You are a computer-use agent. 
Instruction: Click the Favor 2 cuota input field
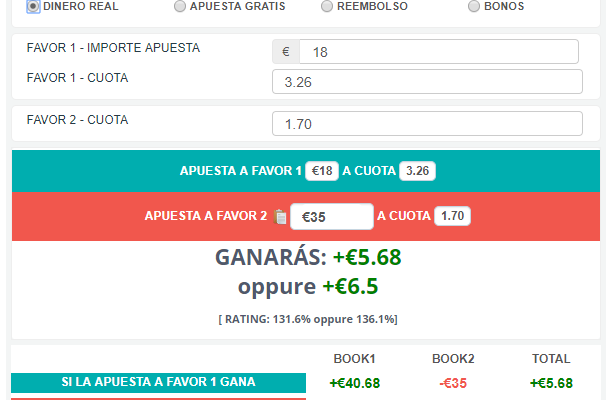point(427,124)
